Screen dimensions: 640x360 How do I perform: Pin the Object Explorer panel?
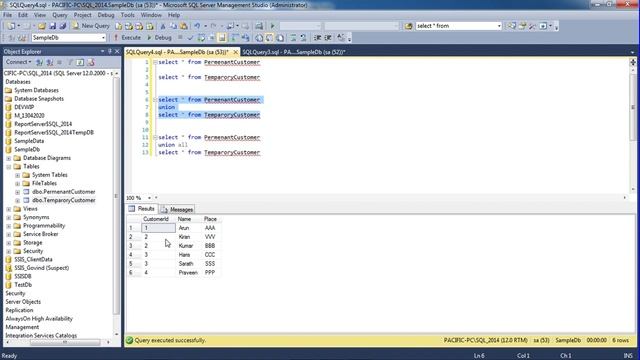[109, 51]
